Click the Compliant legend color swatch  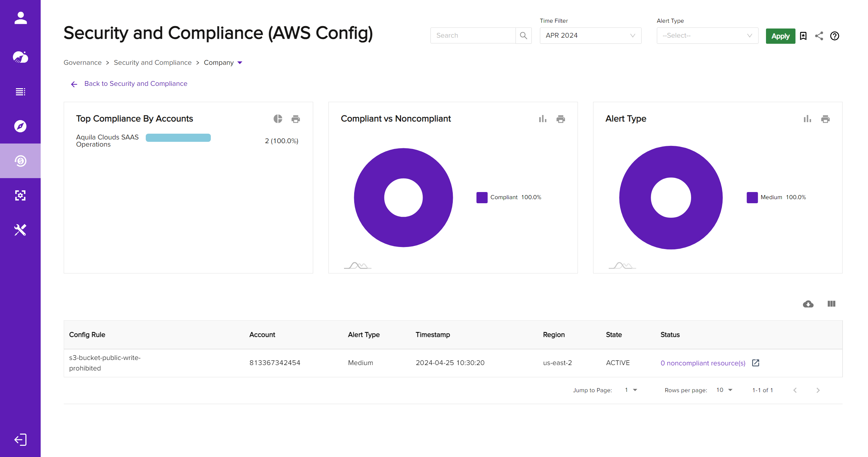click(x=482, y=197)
